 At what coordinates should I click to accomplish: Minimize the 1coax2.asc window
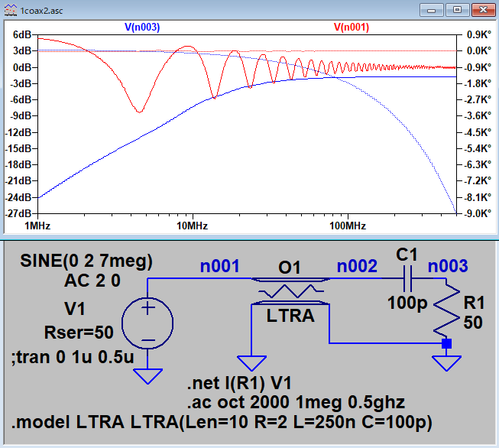coord(431,10)
